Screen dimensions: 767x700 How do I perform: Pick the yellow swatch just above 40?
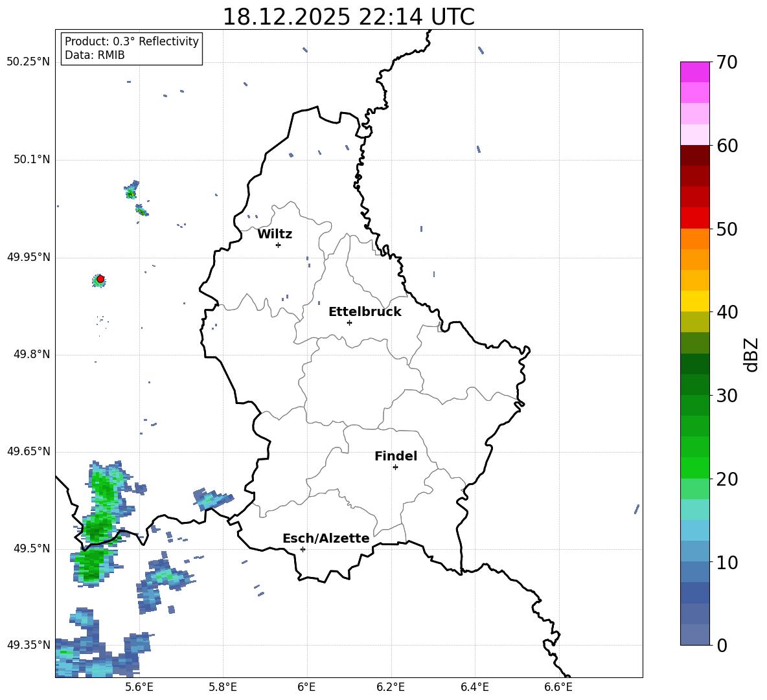coord(694,301)
